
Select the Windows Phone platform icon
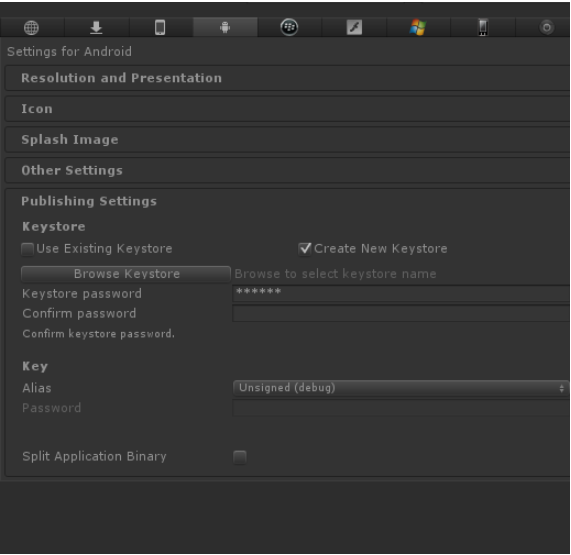tap(483, 27)
